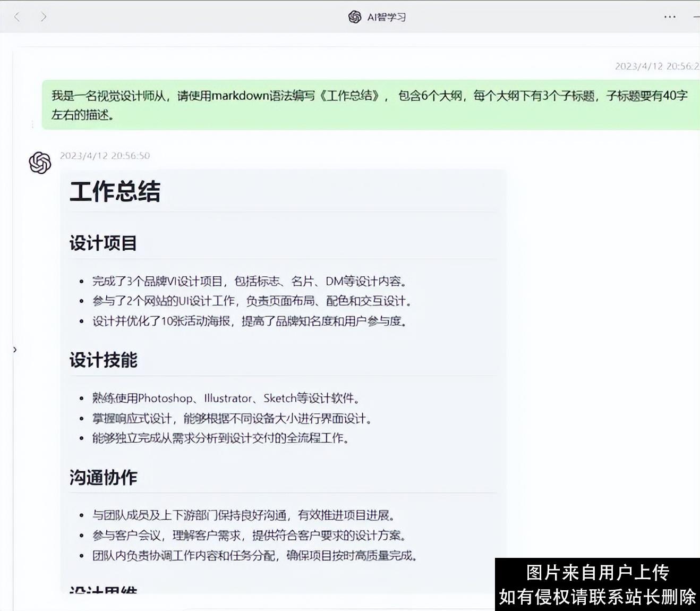Click the OpenAI logo in the title bar
This screenshot has width=700, height=611.
[x=353, y=16]
